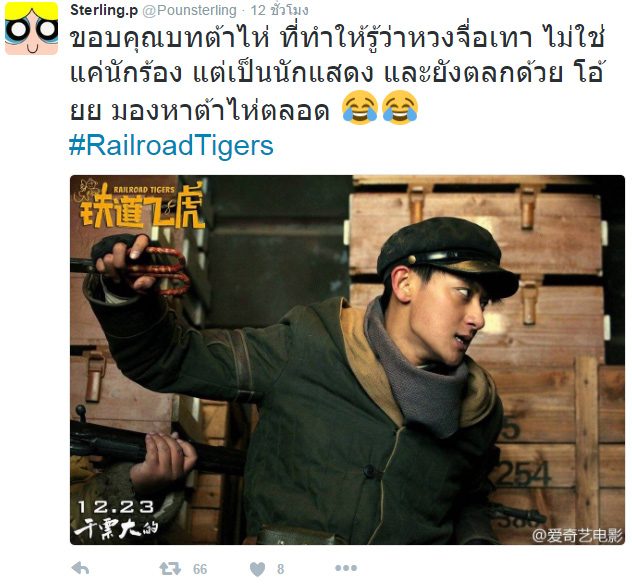Open the Powerpuff Girl profile avatar
Screen dimensions: 632x586
(31, 28)
